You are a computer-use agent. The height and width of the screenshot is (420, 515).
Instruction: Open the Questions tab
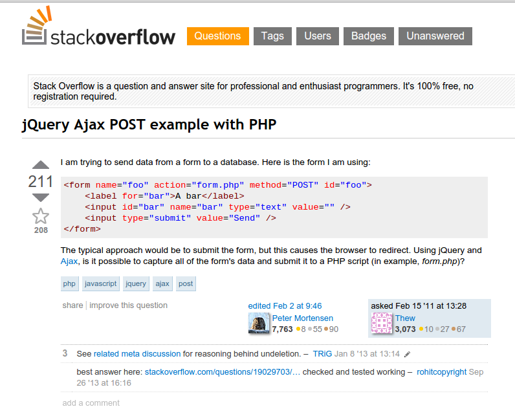tap(218, 36)
